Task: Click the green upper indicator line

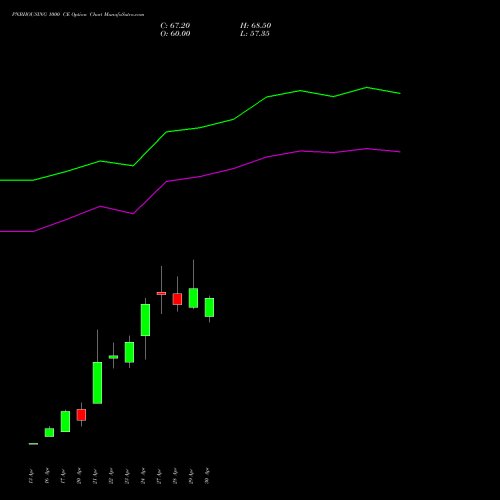Action: click(x=200, y=128)
